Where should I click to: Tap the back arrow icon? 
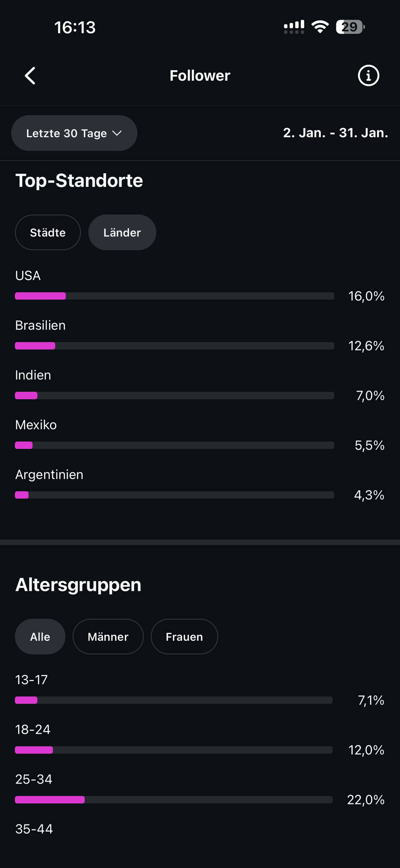(x=30, y=75)
